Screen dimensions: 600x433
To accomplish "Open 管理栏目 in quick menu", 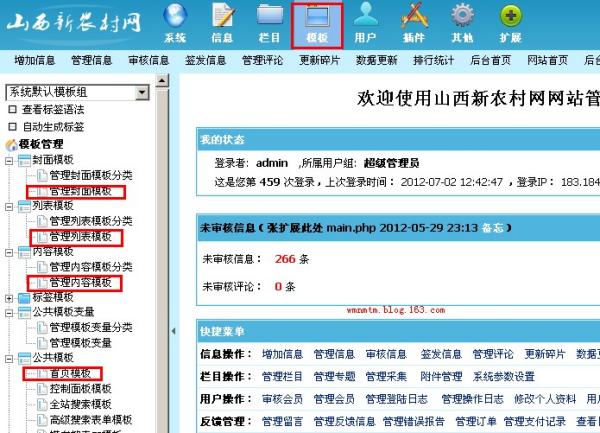I will tap(282, 377).
